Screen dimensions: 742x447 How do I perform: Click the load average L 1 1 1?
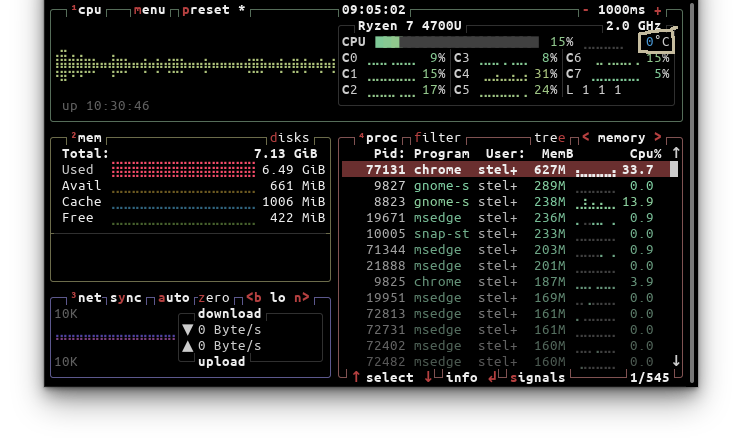click(593, 90)
